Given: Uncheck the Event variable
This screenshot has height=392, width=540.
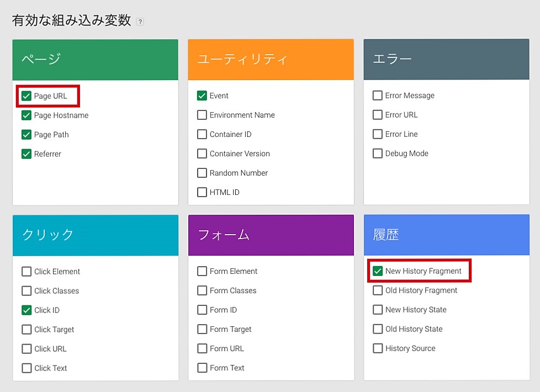Looking at the screenshot, I should [202, 96].
